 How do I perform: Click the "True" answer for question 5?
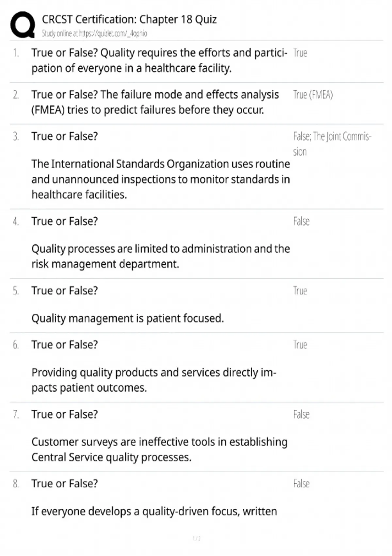click(300, 291)
